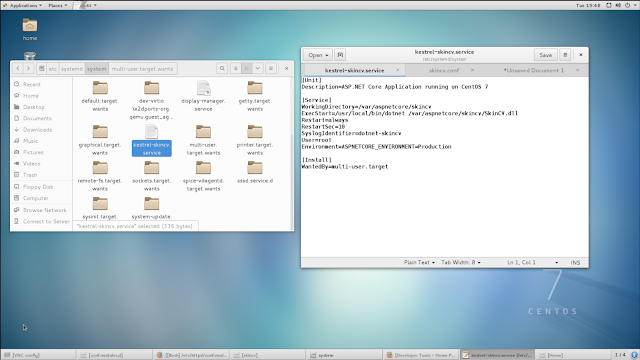Open Floppy Disk in the sidebar
This screenshot has width=640, height=360.
tap(41, 187)
